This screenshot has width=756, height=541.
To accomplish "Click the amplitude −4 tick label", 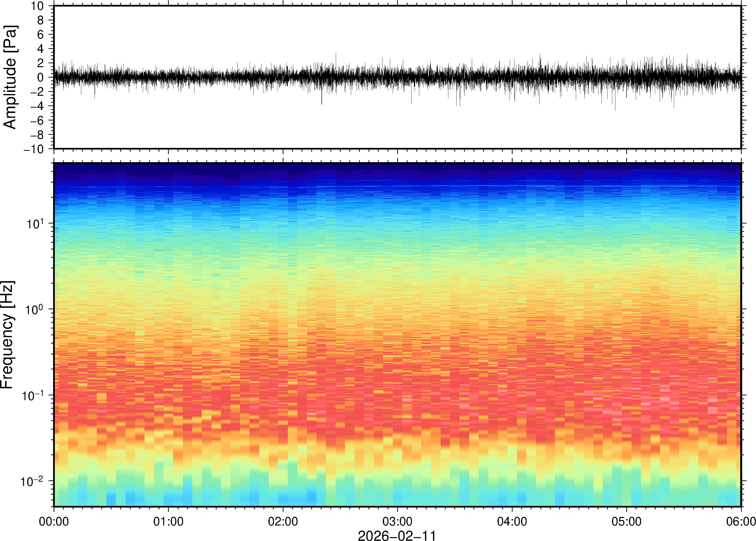I will [x=37, y=106].
